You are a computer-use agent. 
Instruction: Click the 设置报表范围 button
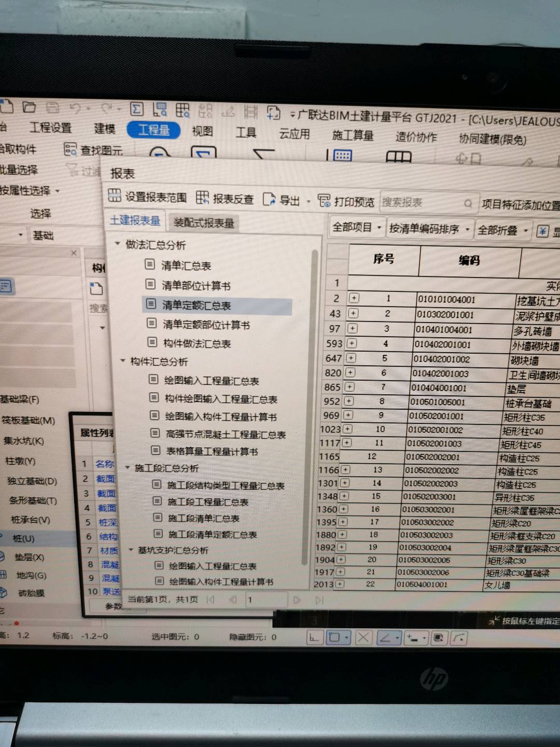147,197
